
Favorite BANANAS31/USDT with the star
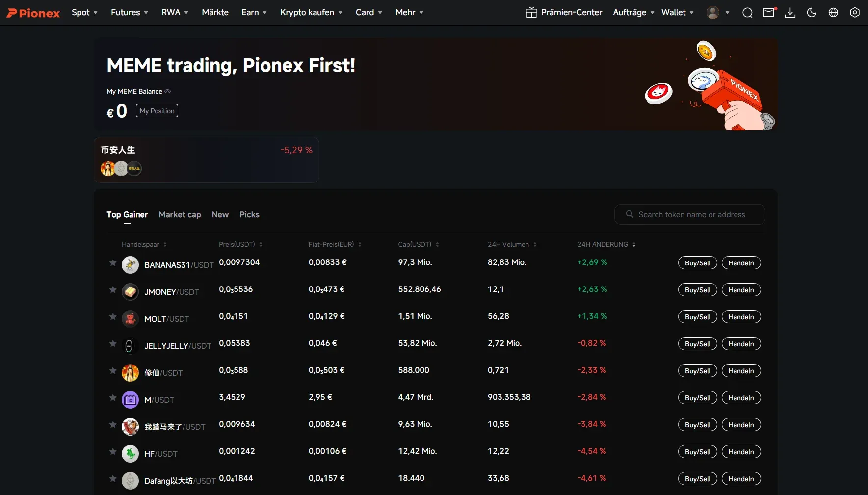(113, 263)
